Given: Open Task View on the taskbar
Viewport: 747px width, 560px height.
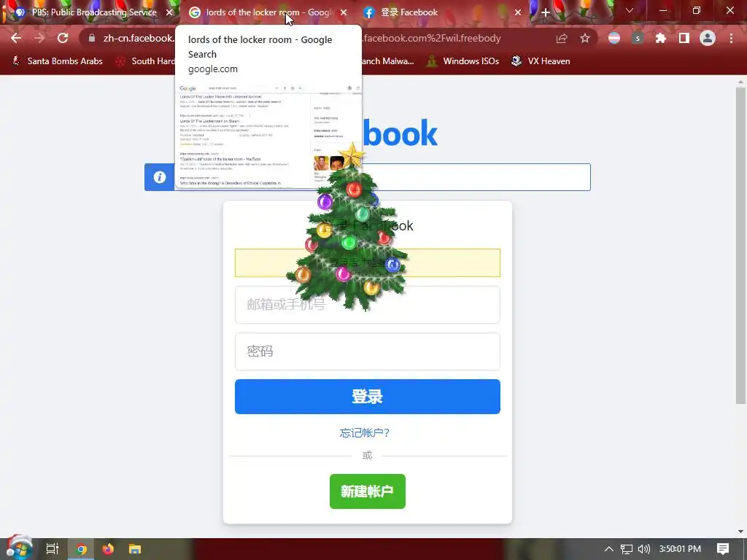Looking at the screenshot, I should (x=53, y=549).
